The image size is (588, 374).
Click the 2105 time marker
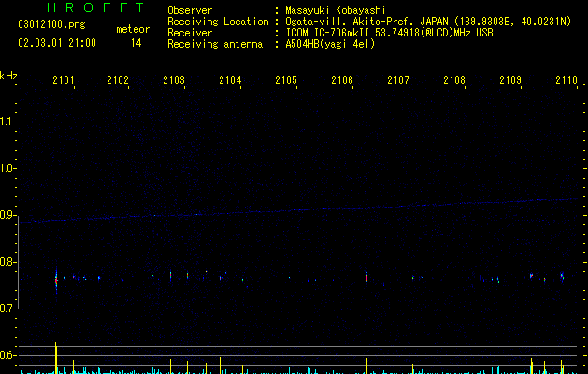coord(286,79)
